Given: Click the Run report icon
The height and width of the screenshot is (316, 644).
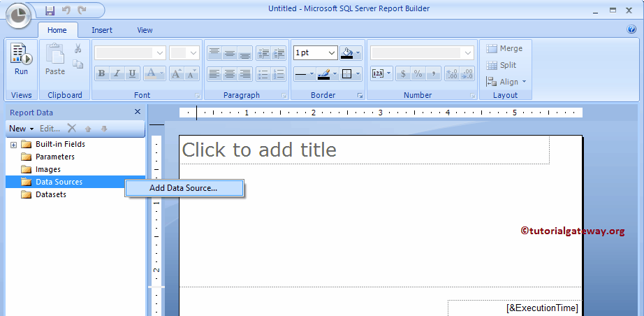Looking at the screenshot, I should (x=20, y=61).
